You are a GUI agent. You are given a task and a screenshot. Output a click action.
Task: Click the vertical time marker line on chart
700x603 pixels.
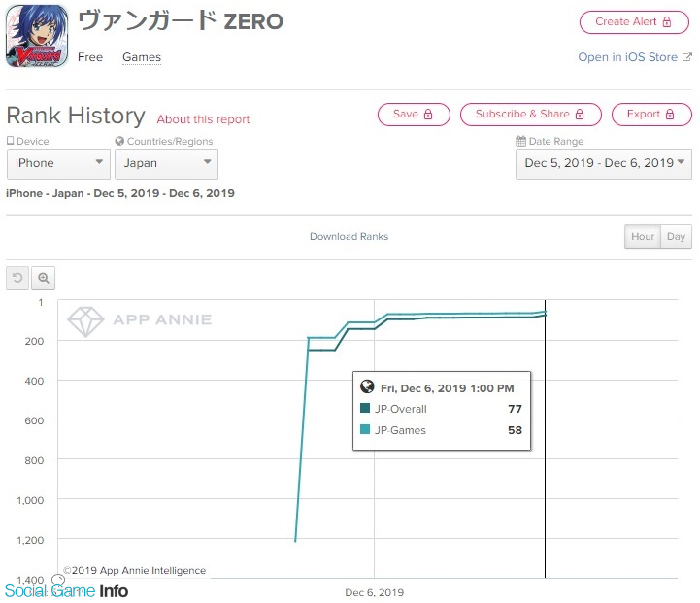(545, 439)
